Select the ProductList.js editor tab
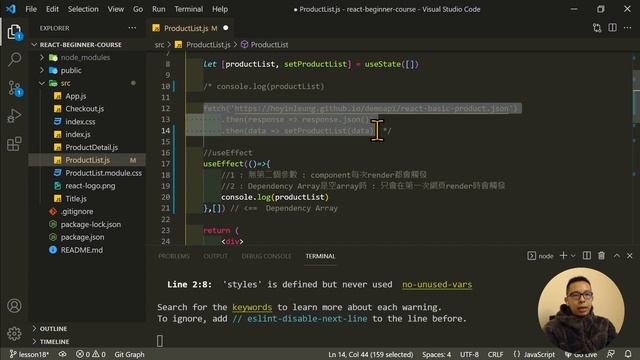The width and height of the screenshot is (640, 360). [x=190, y=28]
